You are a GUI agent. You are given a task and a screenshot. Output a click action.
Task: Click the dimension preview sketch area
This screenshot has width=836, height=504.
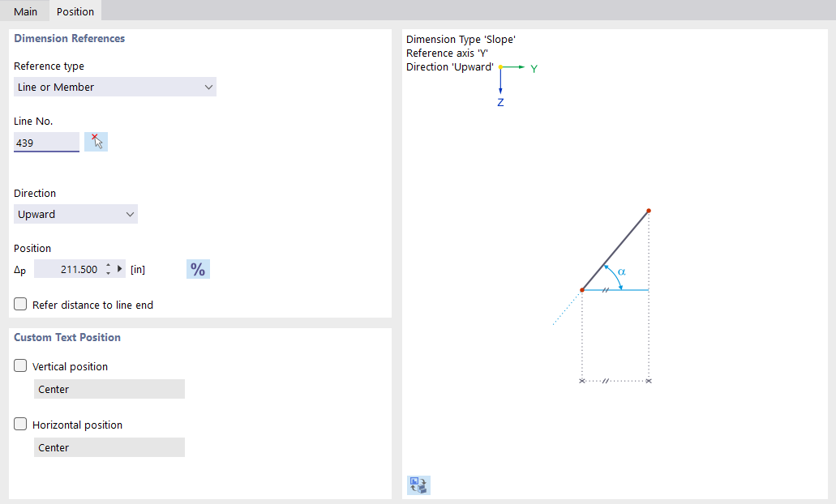tap(615, 292)
